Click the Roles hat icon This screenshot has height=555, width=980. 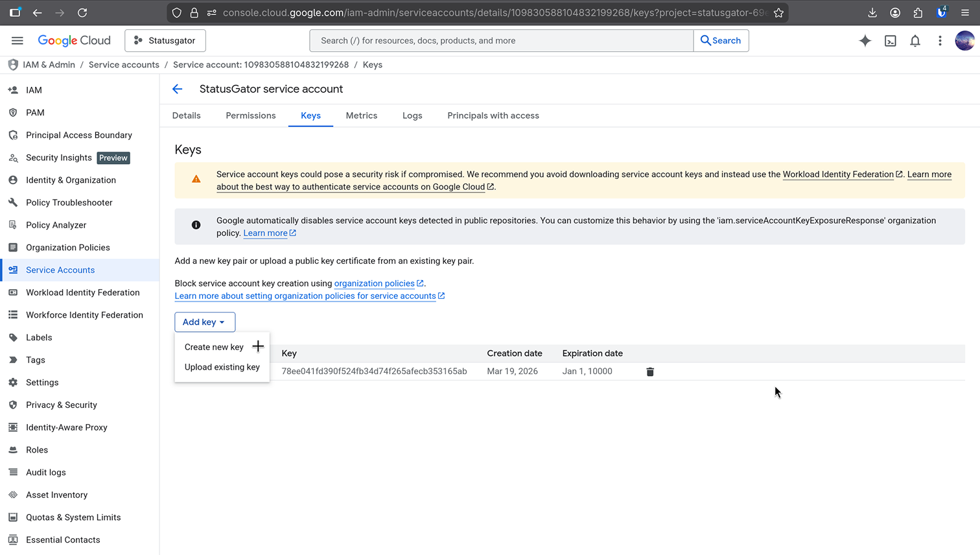(13, 450)
